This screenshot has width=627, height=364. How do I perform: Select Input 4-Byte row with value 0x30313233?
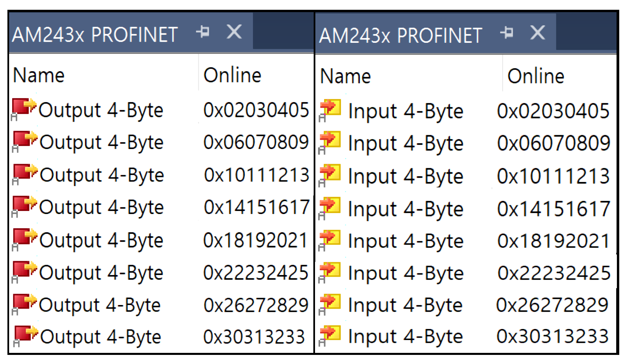(x=405, y=336)
